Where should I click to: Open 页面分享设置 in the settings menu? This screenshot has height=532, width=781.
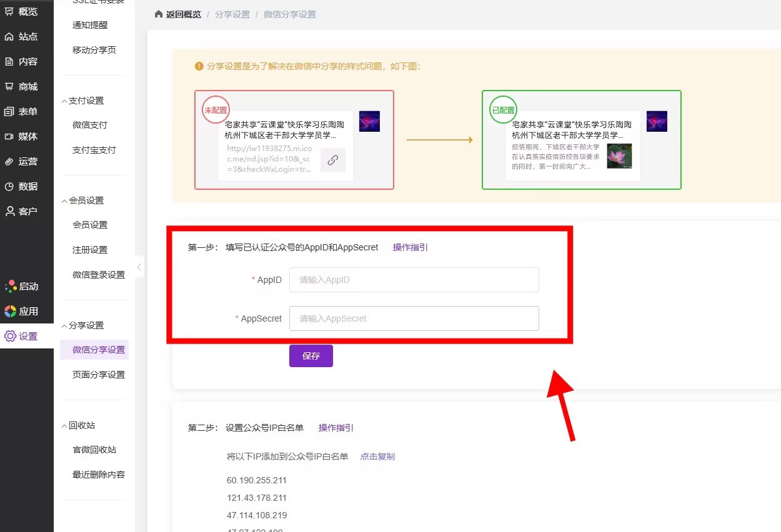[99, 375]
